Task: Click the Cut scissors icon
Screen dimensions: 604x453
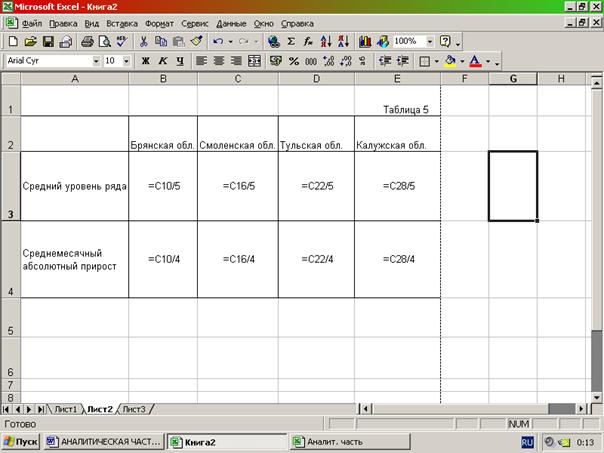Action: tap(144, 42)
